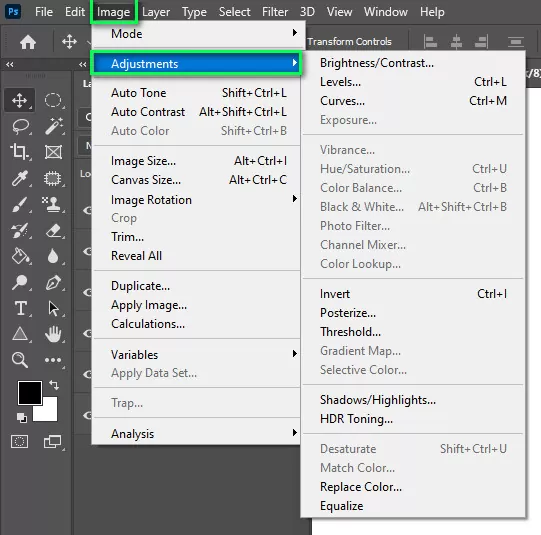This screenshot has height=535, width=541.
Task: Click the distribute/align icon at far right
Action: tap(515, 42)
